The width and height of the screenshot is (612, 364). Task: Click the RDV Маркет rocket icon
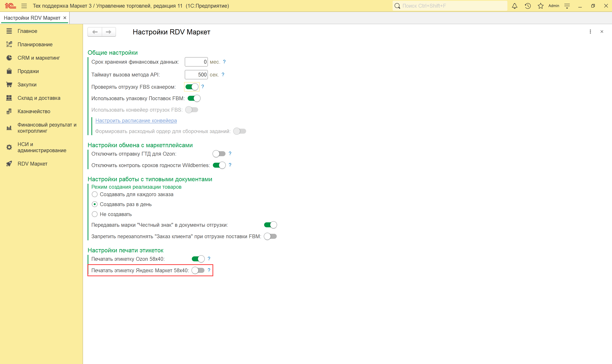point(9,164)
